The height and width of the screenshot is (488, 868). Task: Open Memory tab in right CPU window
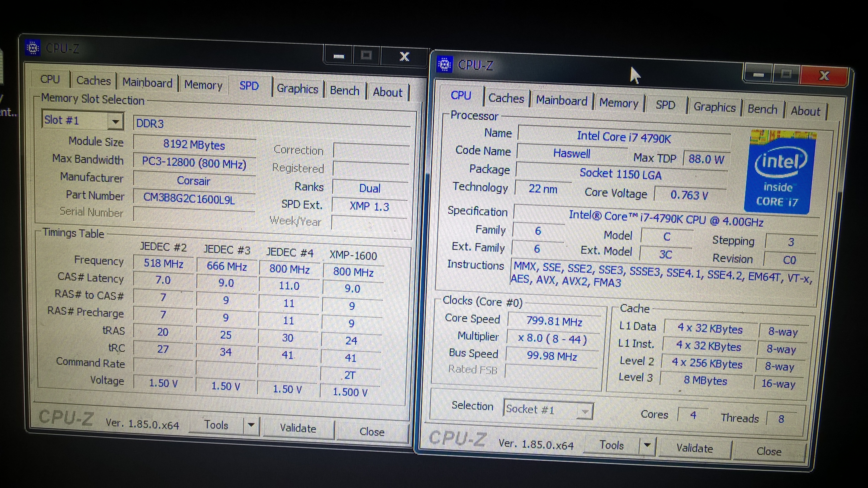click(619, 103)
